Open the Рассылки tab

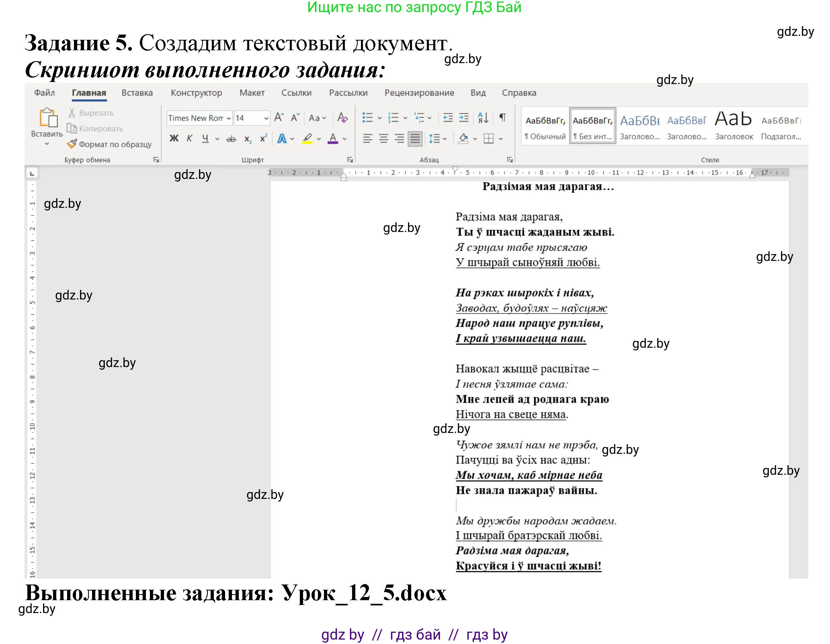pyautogui.click(x=348, y=93)
